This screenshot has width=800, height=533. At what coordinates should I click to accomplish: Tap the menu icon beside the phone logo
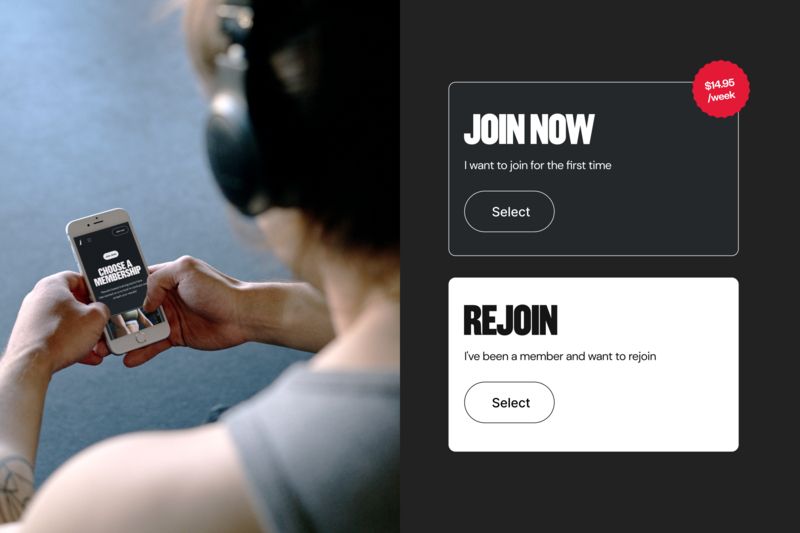point(88,240)
